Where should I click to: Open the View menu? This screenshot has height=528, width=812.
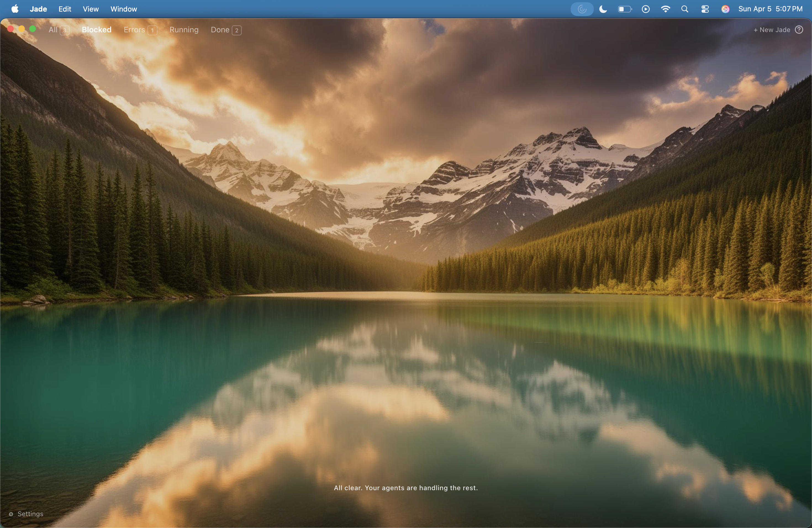point(90,9)
